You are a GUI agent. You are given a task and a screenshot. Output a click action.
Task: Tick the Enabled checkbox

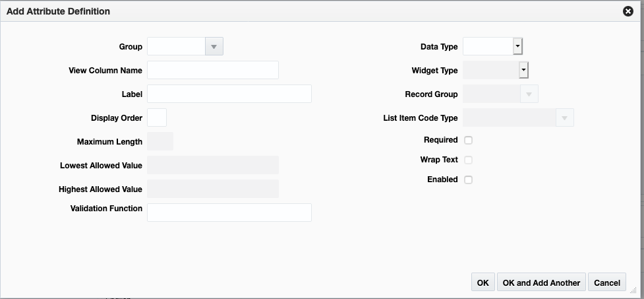click(468, 180)
